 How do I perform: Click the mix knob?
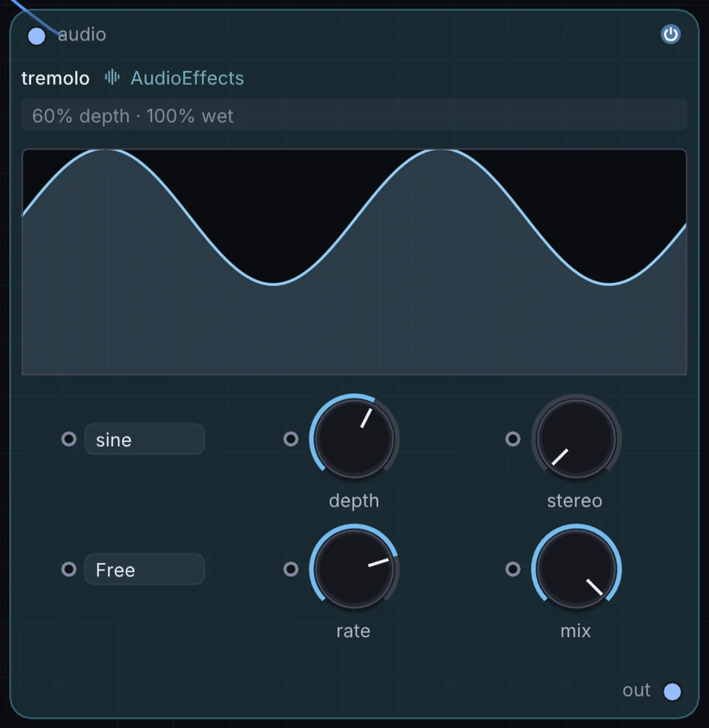(x=576, y=569)
